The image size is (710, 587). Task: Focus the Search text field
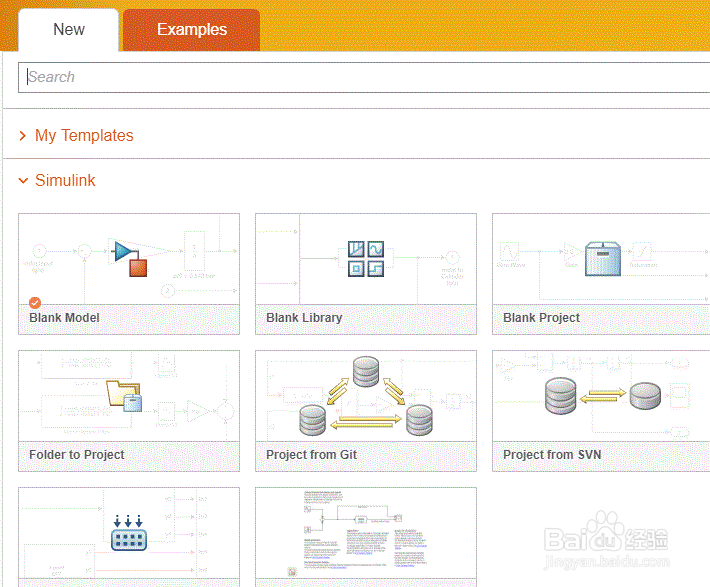click(x=364, y=77)
